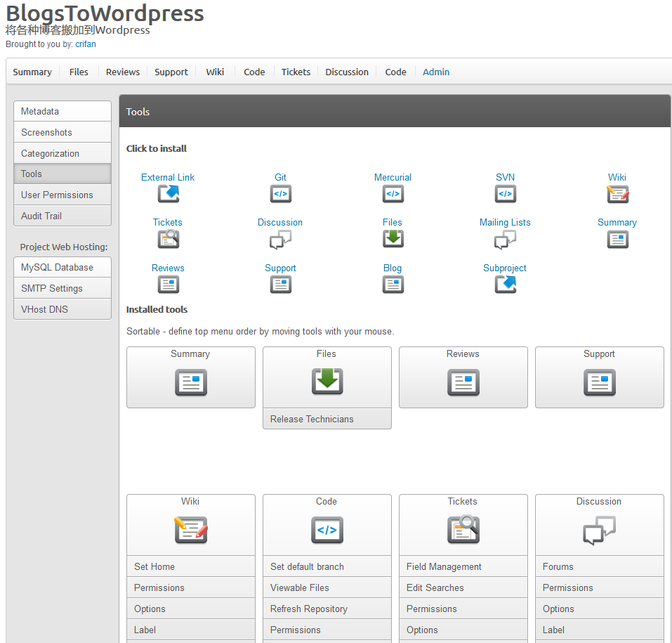The width and height of the screenshot is (672, 643).
Task: Open VHost DNS sidebar item
Action: tap(62, 309)
